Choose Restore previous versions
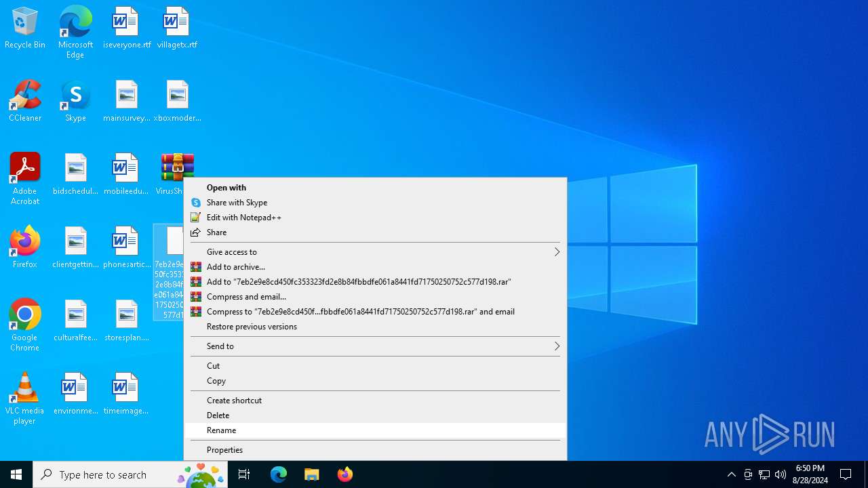The image size is (868, 488). point(375,327)
